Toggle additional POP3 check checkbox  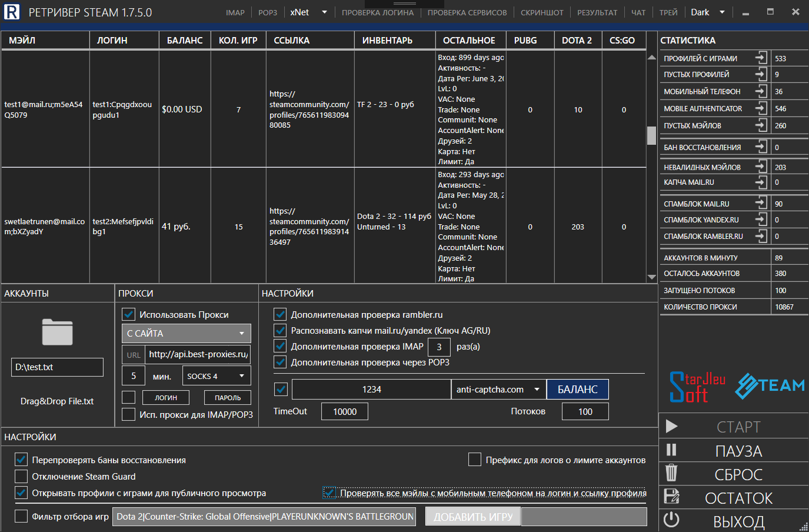(x=281, y=362)
